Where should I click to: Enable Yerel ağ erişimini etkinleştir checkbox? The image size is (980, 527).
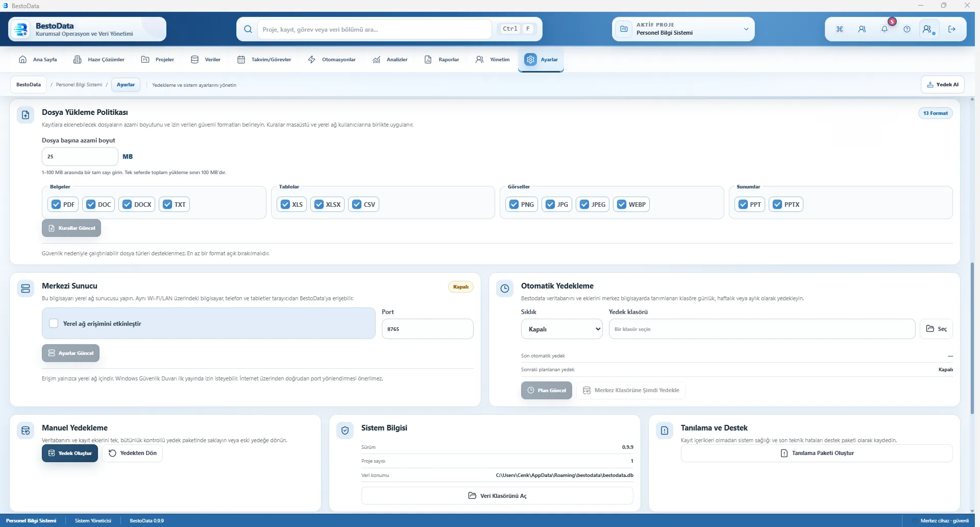[54, 323]
